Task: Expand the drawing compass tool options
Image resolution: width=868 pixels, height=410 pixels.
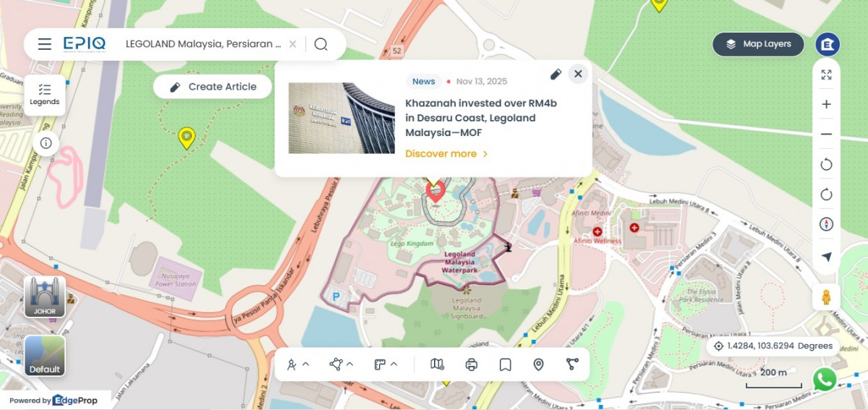Action: (297, 364)
